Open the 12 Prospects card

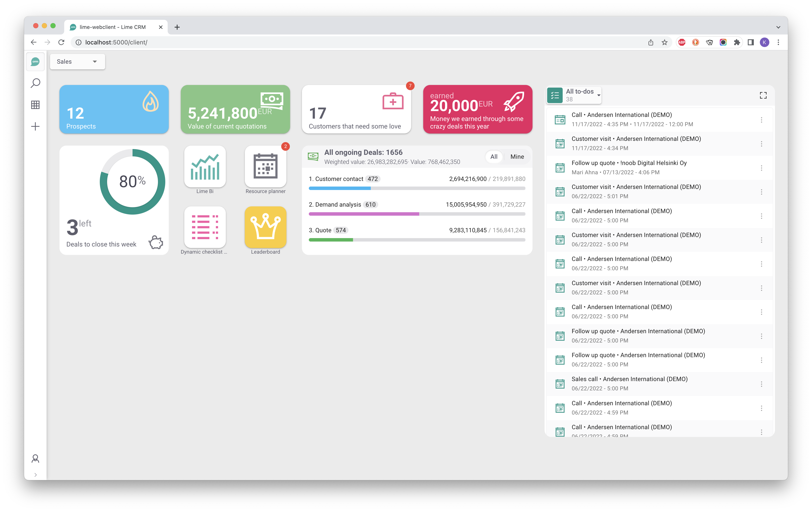(x=114, y=109)
